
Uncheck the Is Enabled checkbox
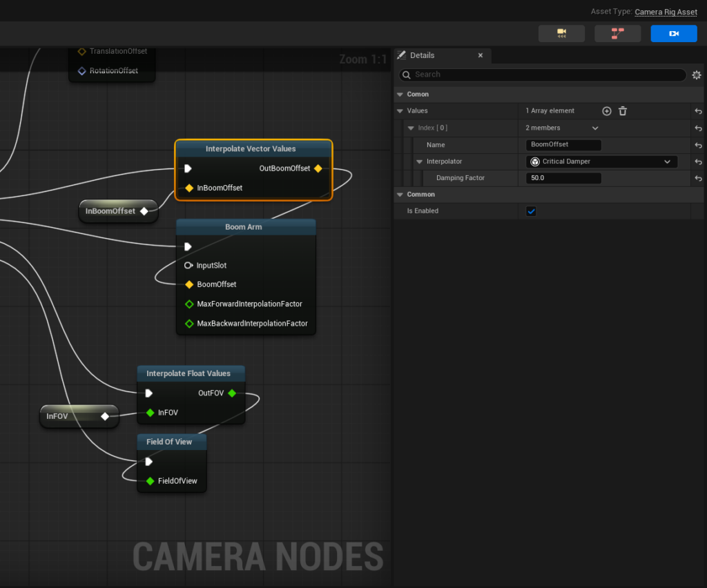531,211
